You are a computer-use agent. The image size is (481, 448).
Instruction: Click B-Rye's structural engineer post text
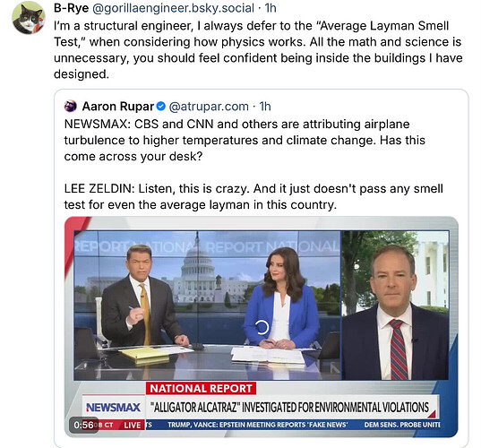[258, 50]
